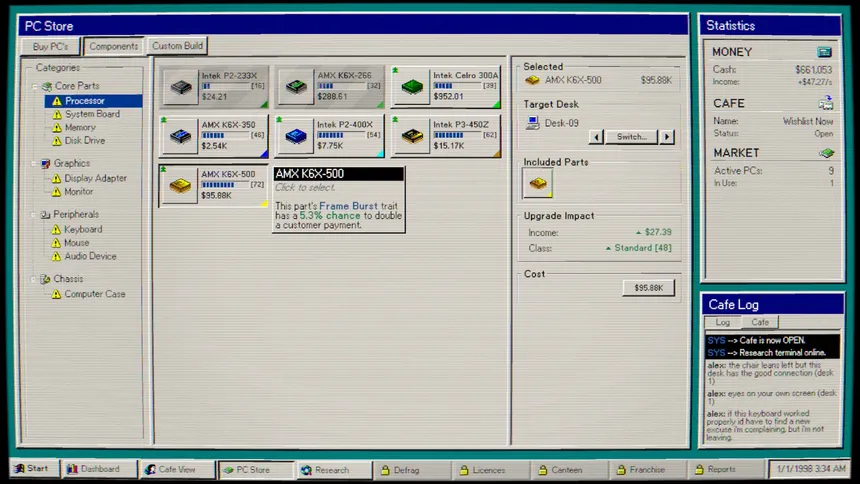Select Computer Case category
Viewport: 860px width, 484px height.
(x=95, y=294)
